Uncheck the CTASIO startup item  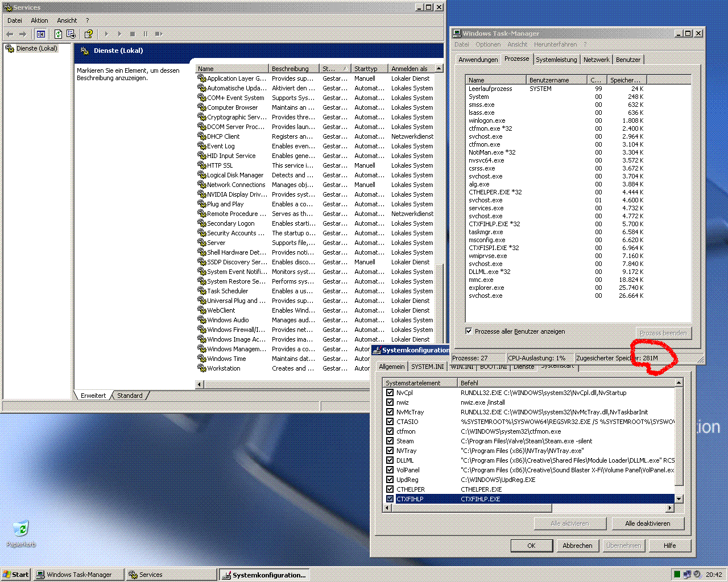tap(390, 422)
